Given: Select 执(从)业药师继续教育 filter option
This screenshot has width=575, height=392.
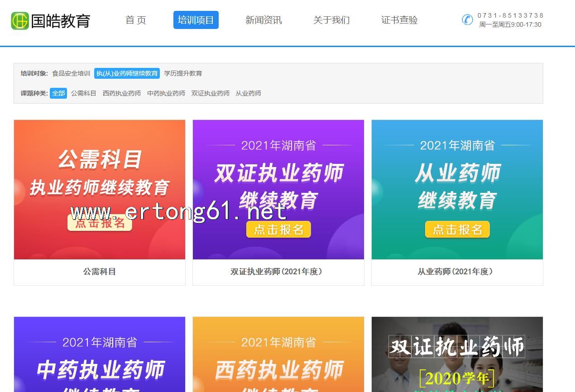Looking at the screenshot, I should 127,73.
